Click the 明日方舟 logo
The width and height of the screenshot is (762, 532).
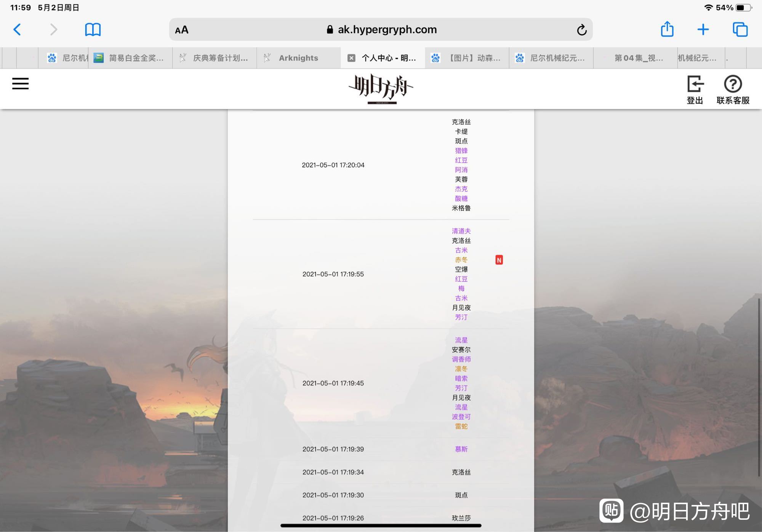pyautogui.click(x=381, y=89)
